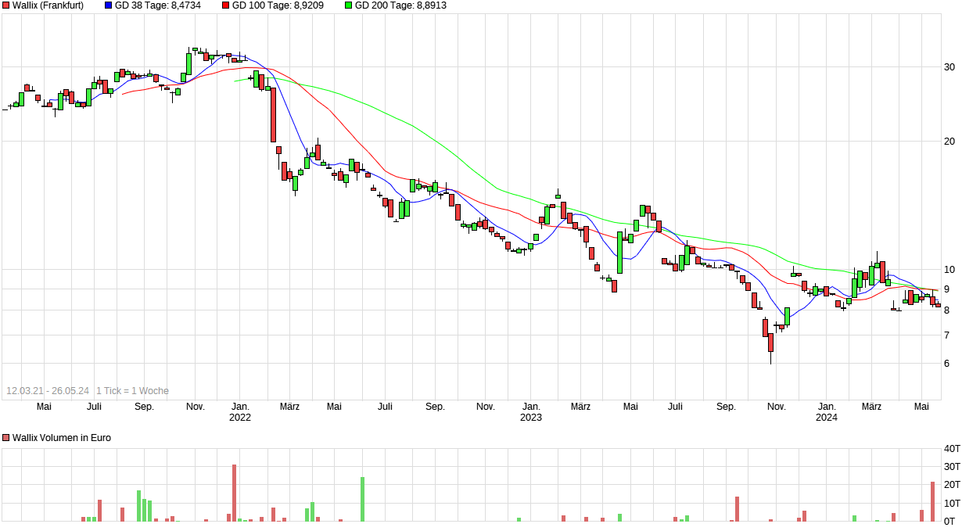Click the '1 Tick = 1 Woche' note

pyautogui.click(x=132, y=391)
